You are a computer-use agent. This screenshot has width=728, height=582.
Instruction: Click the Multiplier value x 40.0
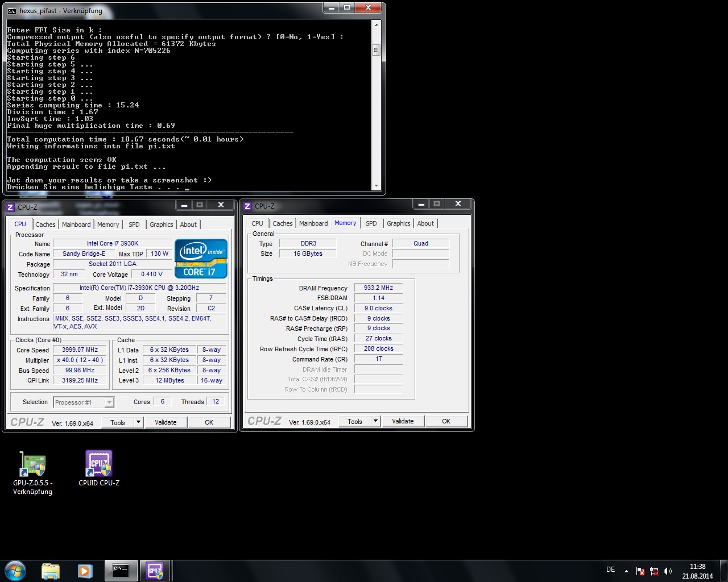80,360
